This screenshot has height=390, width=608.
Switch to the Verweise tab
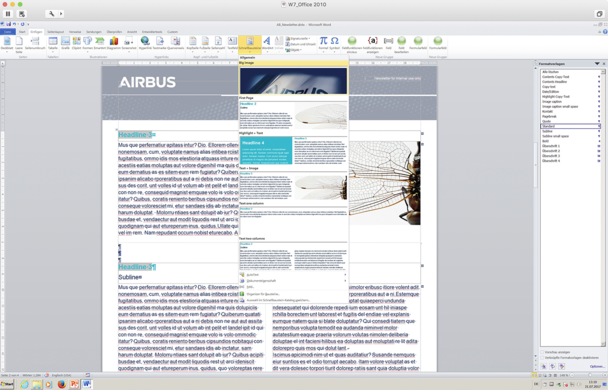coord(75,32)
